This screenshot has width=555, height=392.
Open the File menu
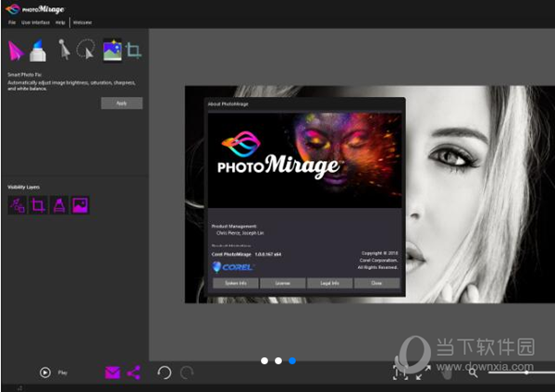[12, 22]
